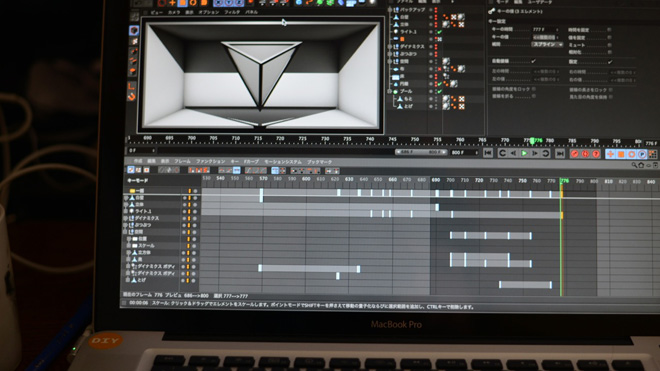Click the timeline search magnifier icon
Screen dimensions: 660x371
(634, 165)
